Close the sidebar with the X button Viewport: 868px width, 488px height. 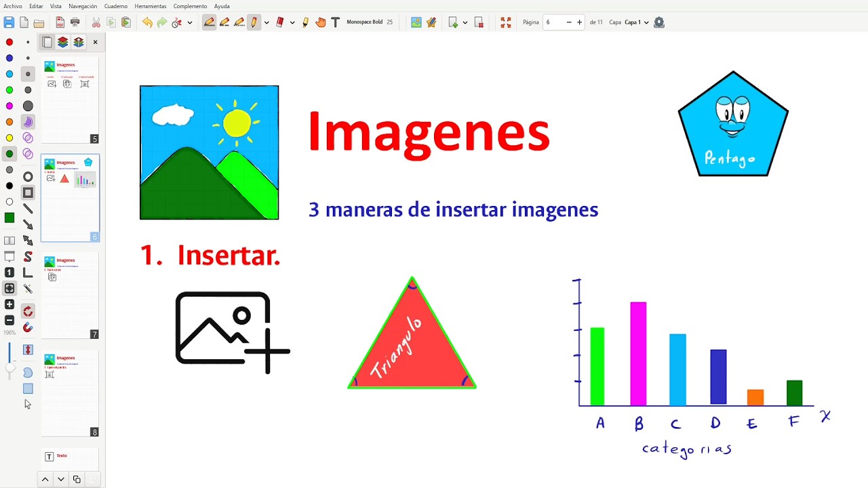pyautogui.click(x=95, y=42)
